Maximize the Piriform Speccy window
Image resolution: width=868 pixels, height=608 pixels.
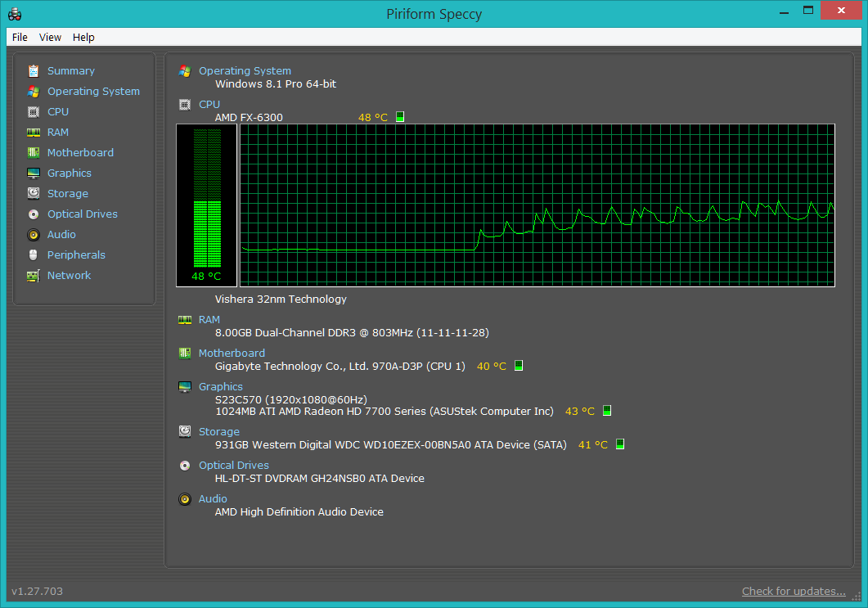808,10
